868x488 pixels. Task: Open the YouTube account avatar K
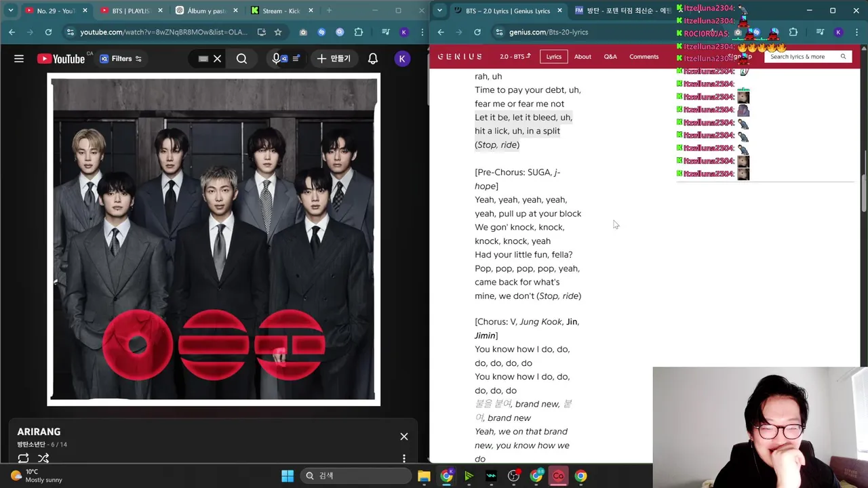tap(401, 59)
